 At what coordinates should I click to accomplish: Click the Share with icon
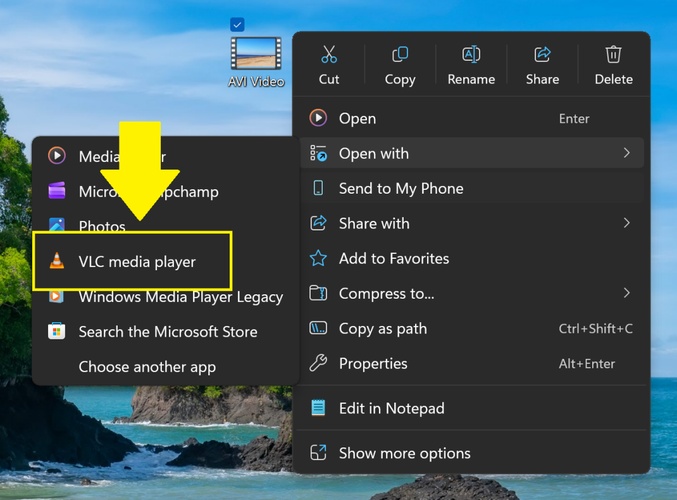(318, 223)
